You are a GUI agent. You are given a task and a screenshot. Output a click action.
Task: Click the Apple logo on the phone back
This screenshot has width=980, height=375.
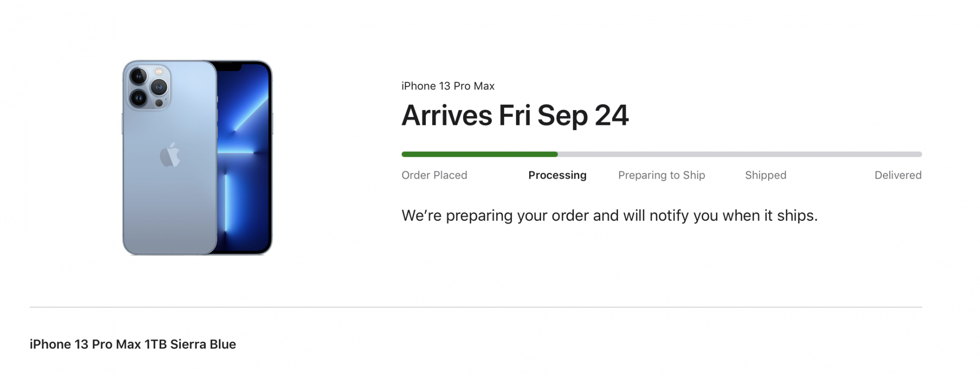point(170,155)
